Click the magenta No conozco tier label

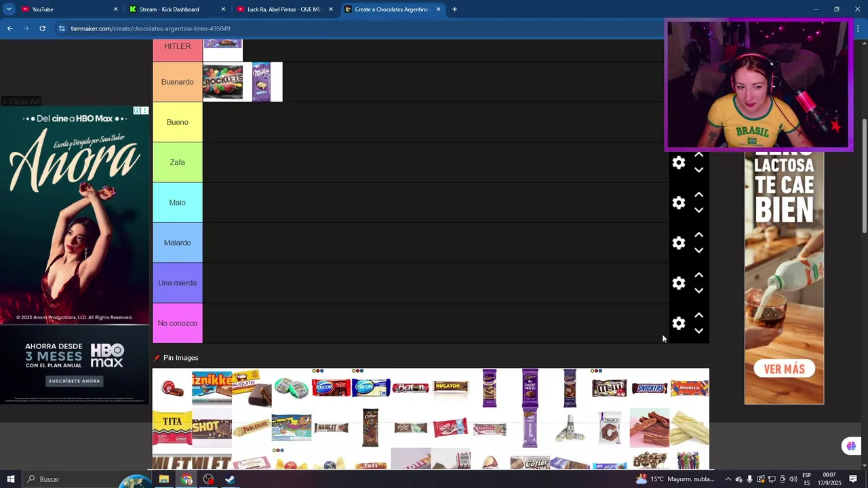coord(178,323)
